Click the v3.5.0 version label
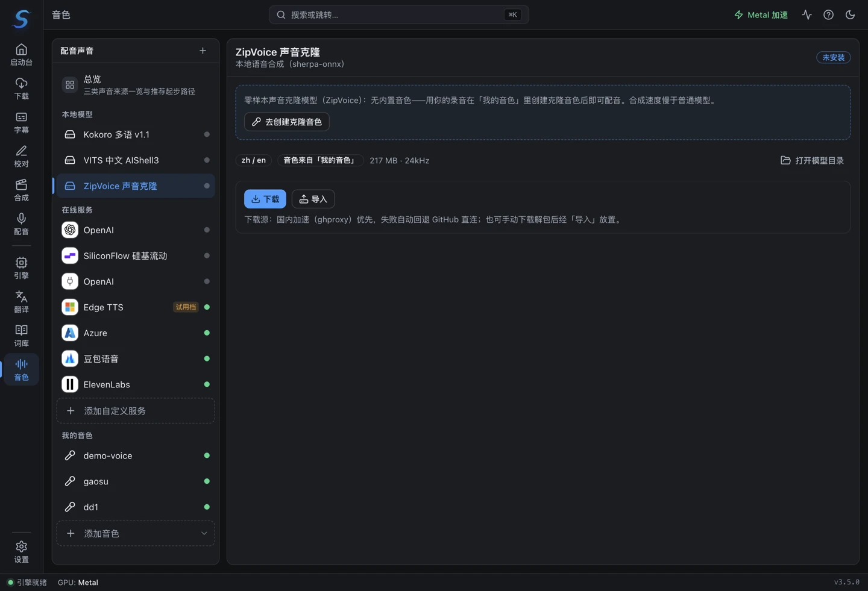 [x=847, y=582]
